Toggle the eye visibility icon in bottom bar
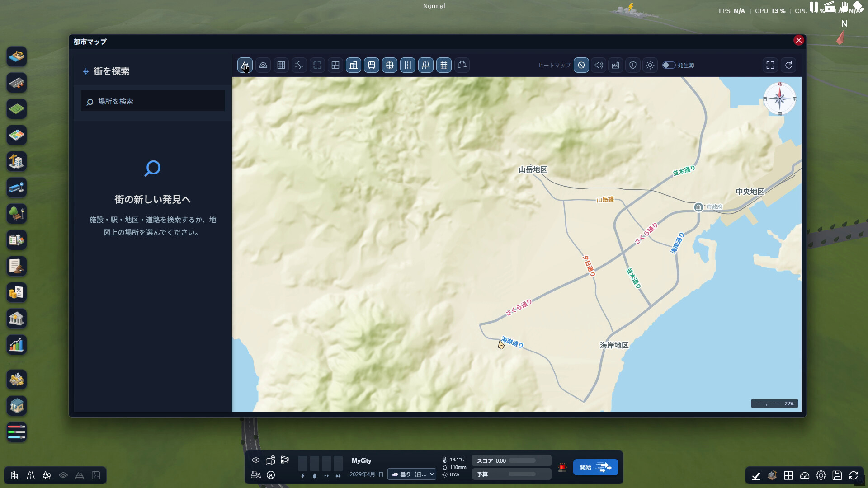This screenshot has height=488, width=868. [x=256, y=460]
